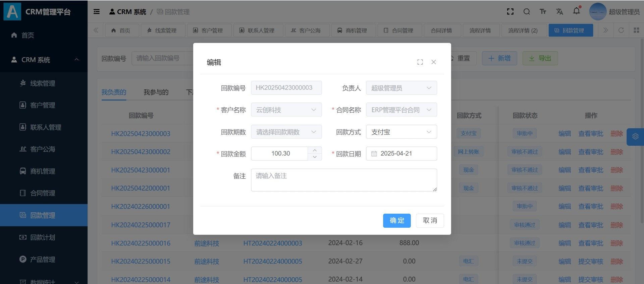
Task: Click the notification bell icon
Action: pyautogui.click(x=576, y=11)
